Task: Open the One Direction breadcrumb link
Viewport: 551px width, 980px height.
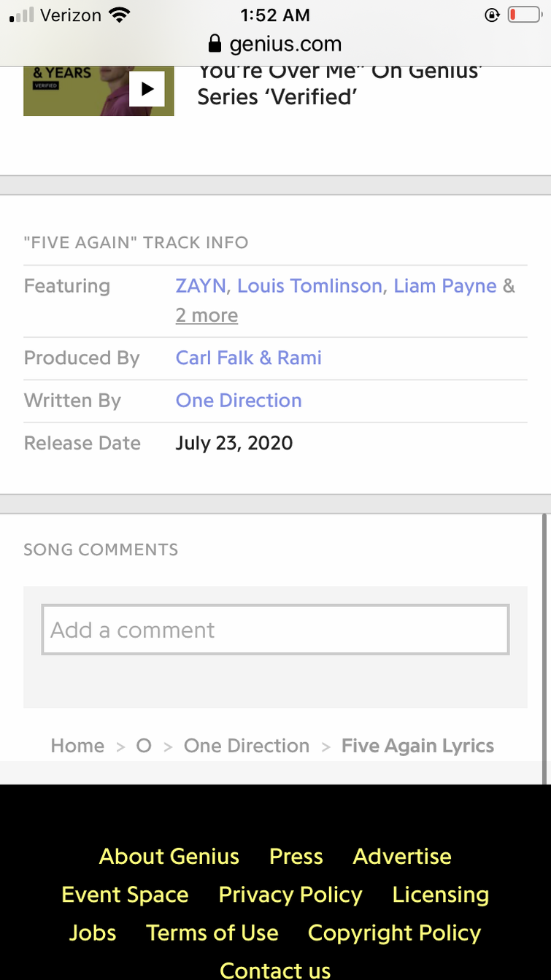Action: coord(247,746)
